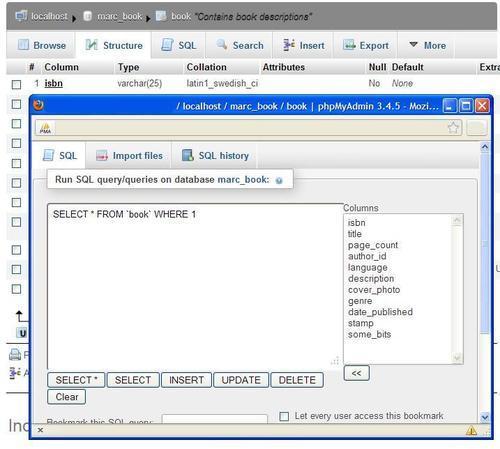Click the localhost server icon in breadcrumb
The height and width of the screenshot is (449, 500).
(x=21, y=16)
